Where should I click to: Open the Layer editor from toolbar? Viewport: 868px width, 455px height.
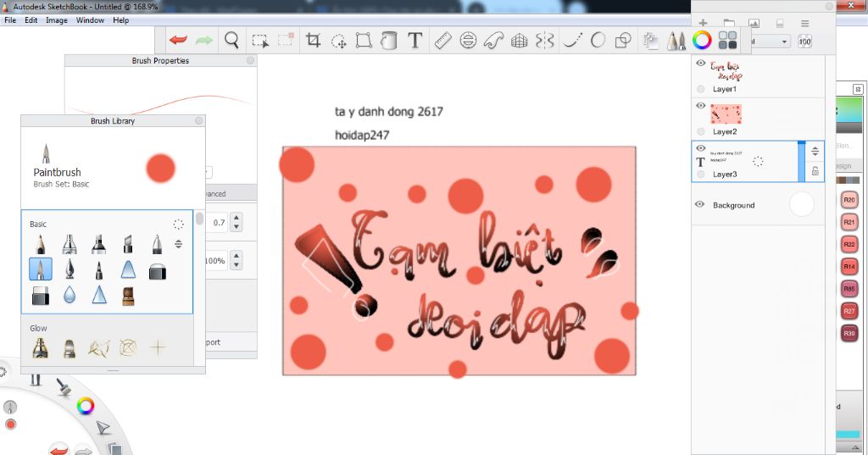click(651, 41)
